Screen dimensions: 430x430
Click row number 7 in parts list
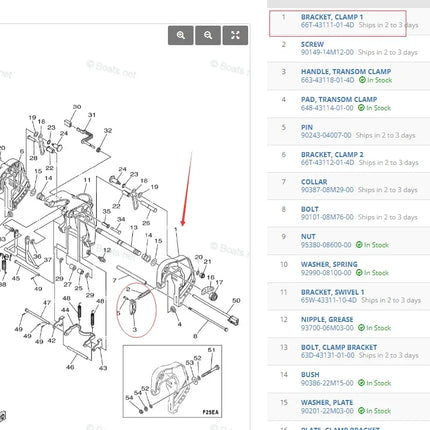click(284, 182)
